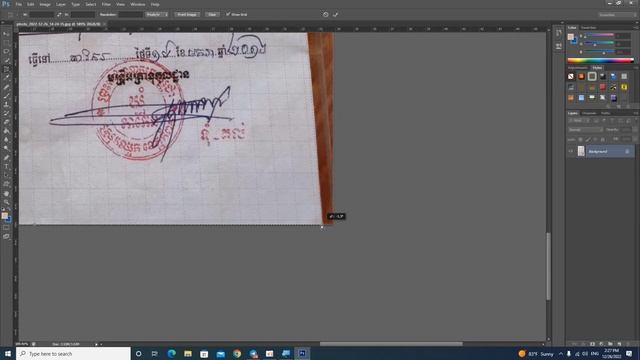
Task: Select the Rectangular Marquee tool
Action: click(x=6, y=42)
